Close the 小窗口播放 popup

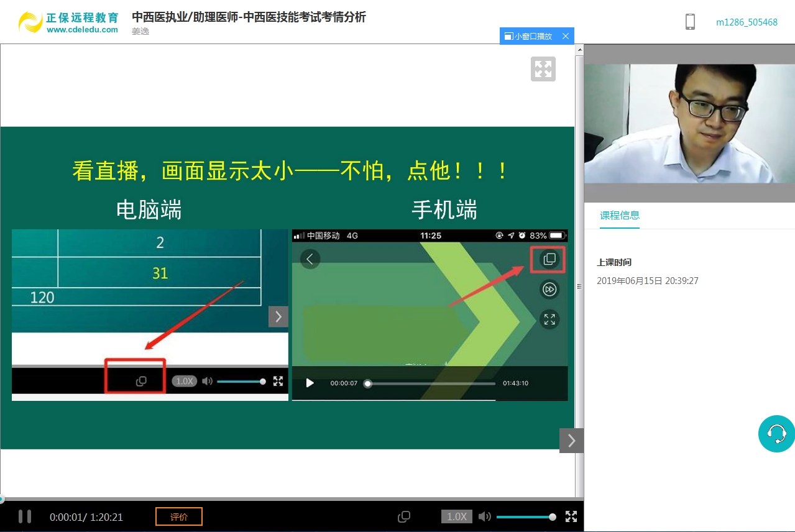566,36
